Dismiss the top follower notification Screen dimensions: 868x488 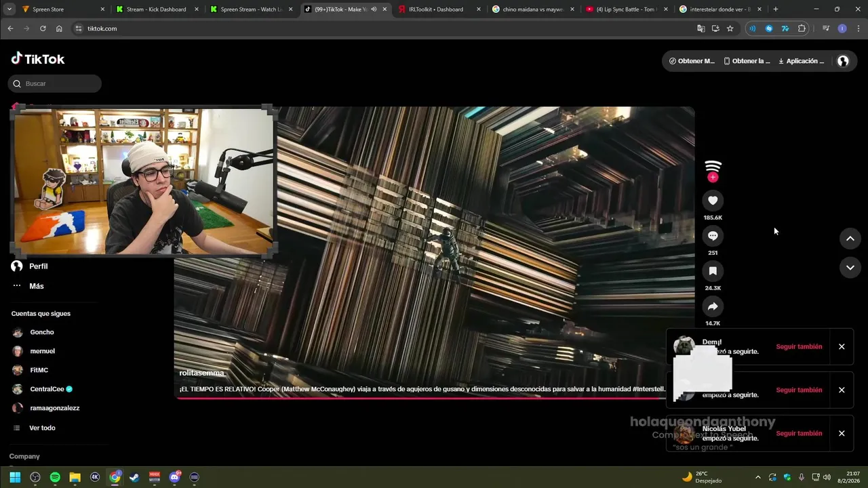click(x=842, y=346)
